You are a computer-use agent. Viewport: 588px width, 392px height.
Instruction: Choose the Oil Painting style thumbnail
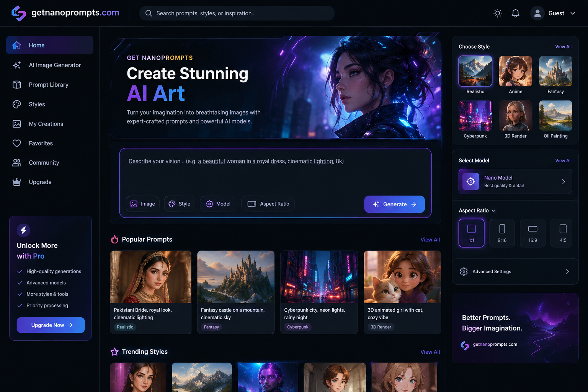point(556,116)
